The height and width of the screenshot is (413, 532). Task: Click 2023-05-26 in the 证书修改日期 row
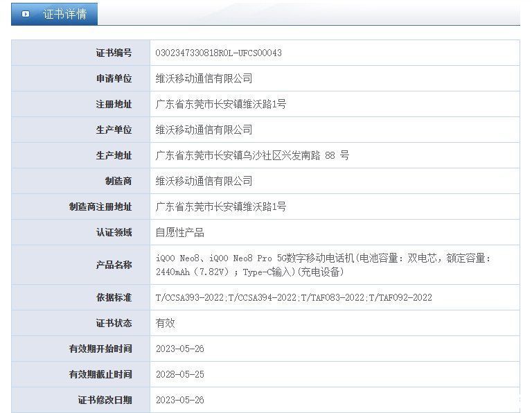(x=180, y=400)
